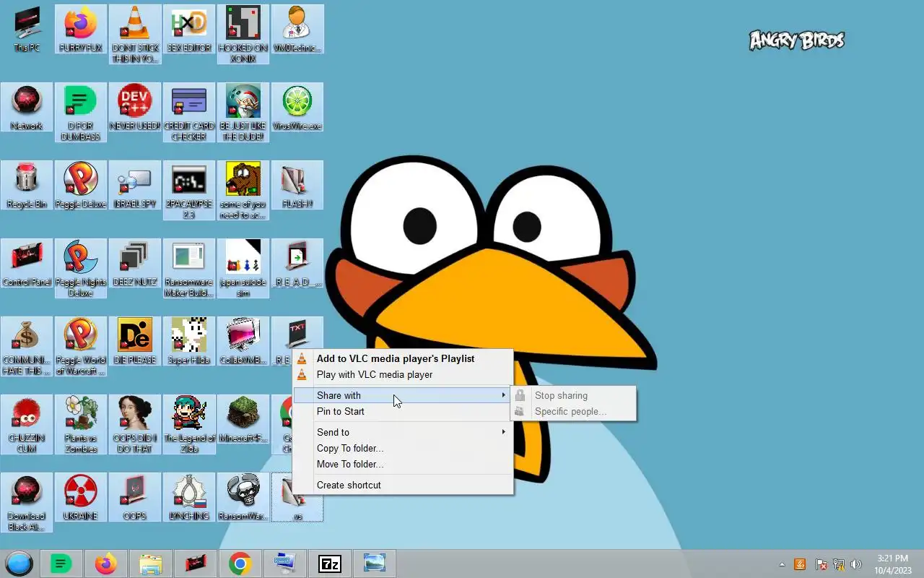Open the computer keyboard taskbar icon
This screenshot has width=924, height=578.
tap(284, 564)
